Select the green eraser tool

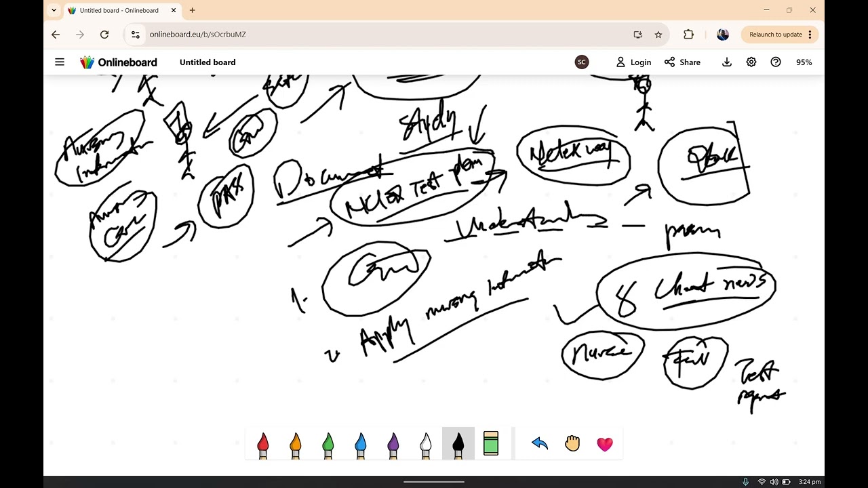[x=491, y=444]
